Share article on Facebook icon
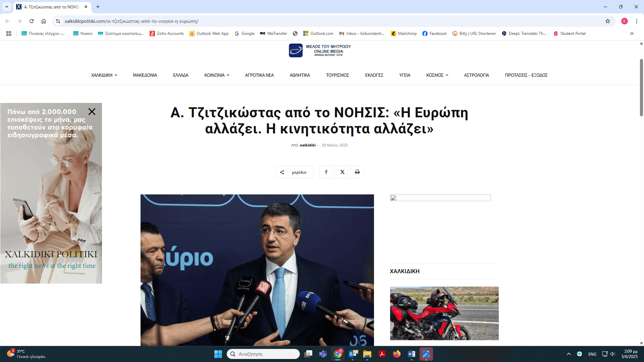The height and width of the screenshot is (362, 644). pyautogui.click(x=326, y=172)
